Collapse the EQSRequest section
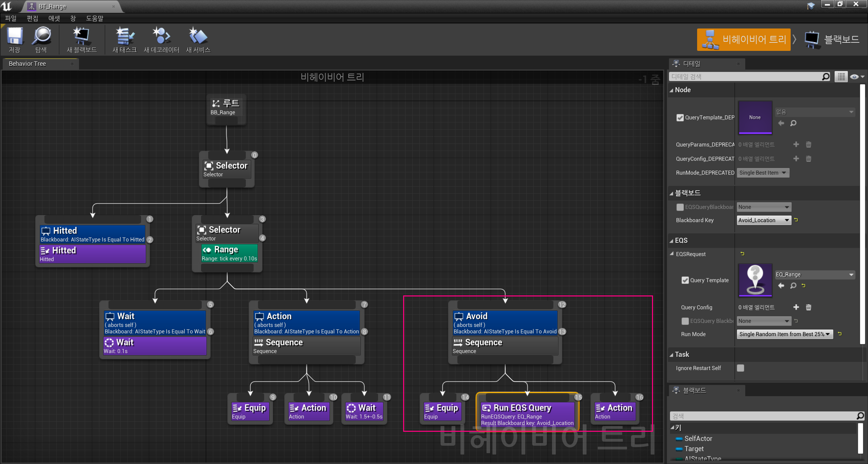 (672, 254)
